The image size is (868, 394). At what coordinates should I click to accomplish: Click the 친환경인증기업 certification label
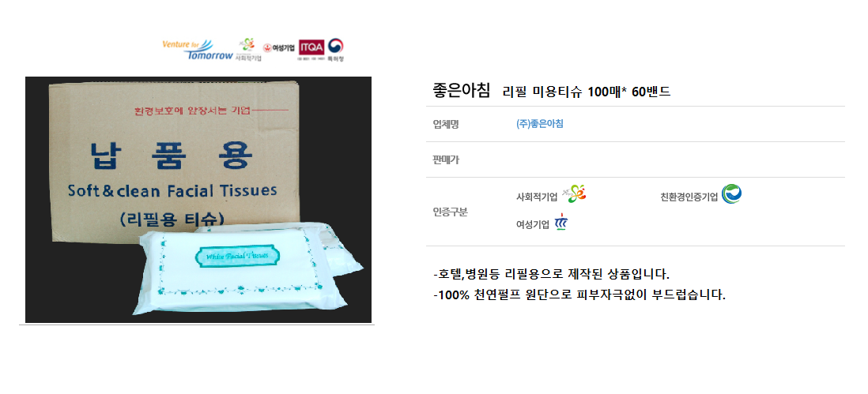tap(689, 197)
